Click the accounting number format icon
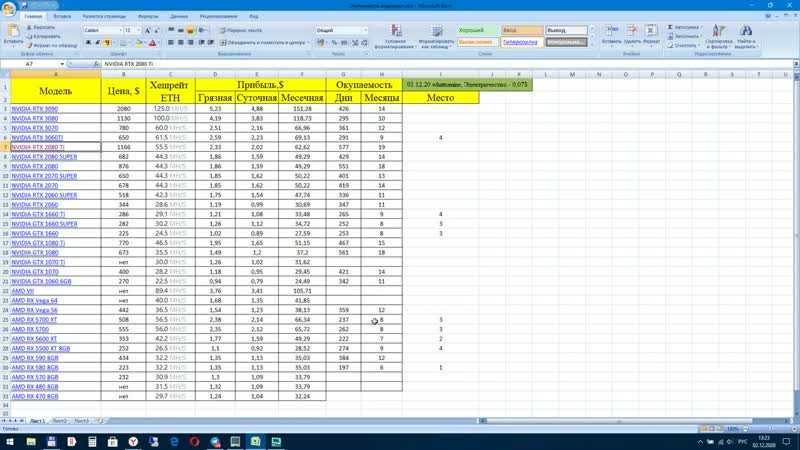 coord(320,43)
